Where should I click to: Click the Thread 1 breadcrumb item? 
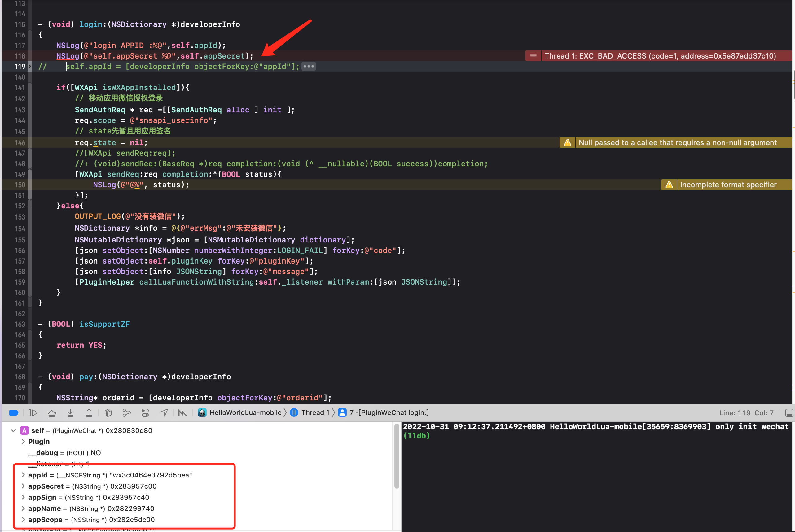(315, 412)
